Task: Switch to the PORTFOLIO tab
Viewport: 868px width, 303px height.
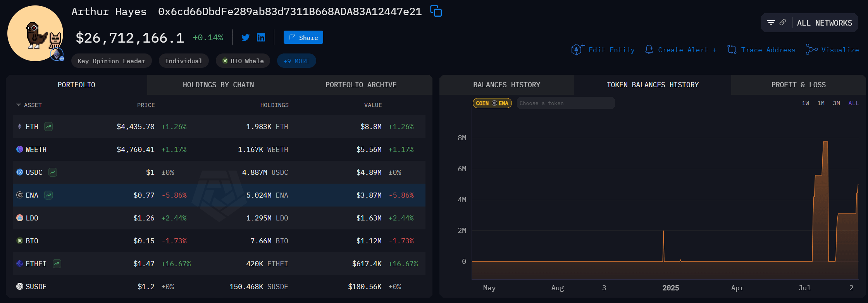Action: (x=76, y=85)
